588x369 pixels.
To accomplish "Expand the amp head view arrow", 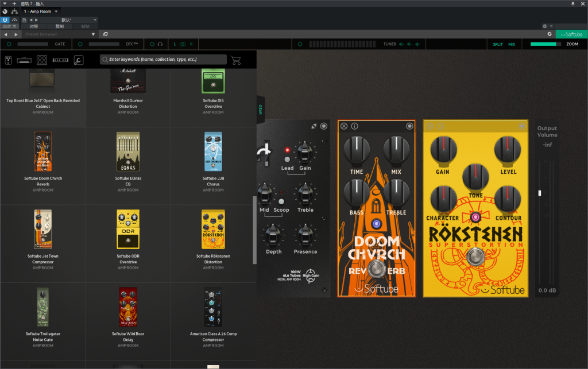I will click(x=314, y=126).
